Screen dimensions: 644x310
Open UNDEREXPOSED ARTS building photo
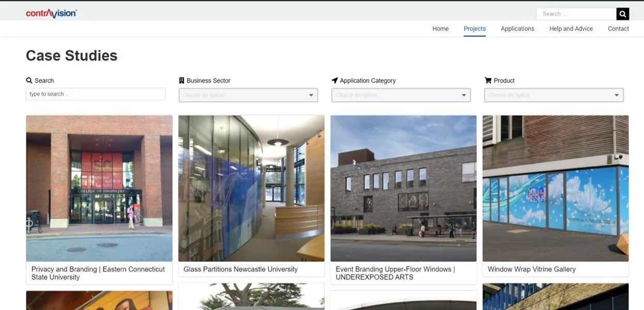(403, 189)
